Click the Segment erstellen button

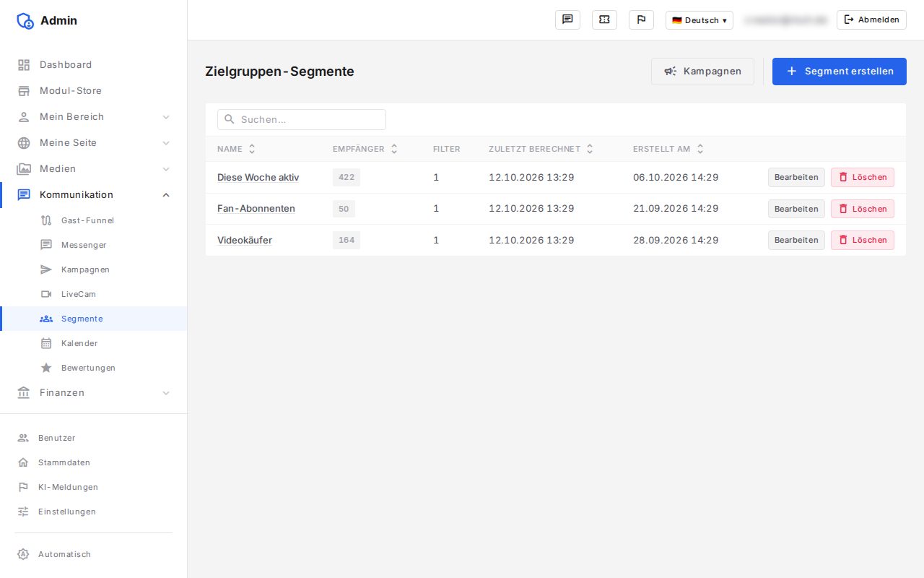(840, 72)
